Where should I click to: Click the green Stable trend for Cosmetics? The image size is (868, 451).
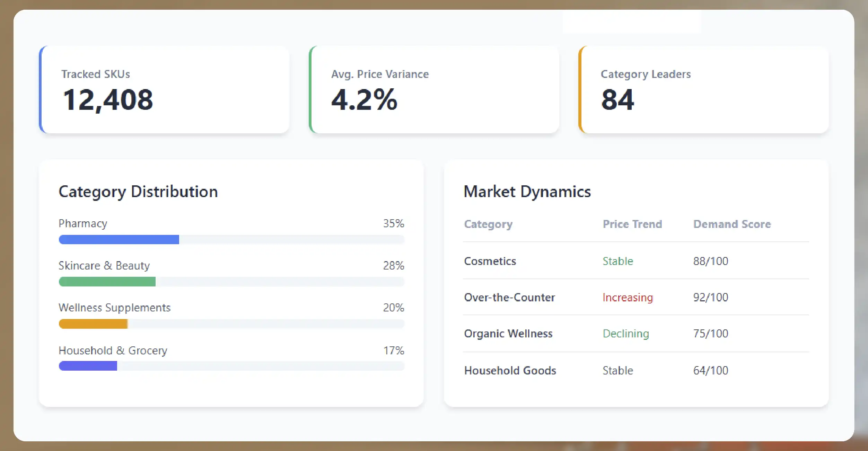click(x=618, y=261)
